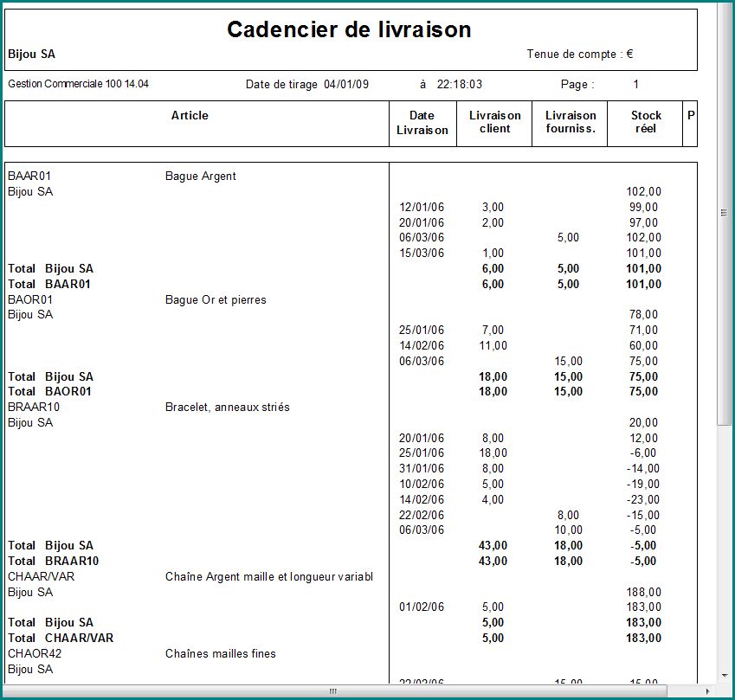This screenshot has width=735, height=700.
Task: Select the 'Bague Argent' description
Action: coord(201,177)
